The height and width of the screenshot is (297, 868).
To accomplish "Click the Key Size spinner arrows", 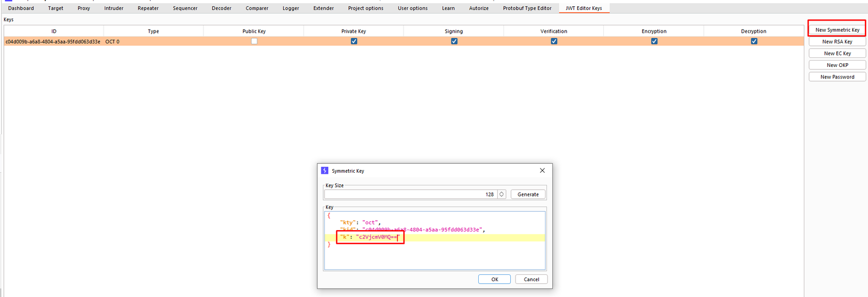I will tap(501, 194).
